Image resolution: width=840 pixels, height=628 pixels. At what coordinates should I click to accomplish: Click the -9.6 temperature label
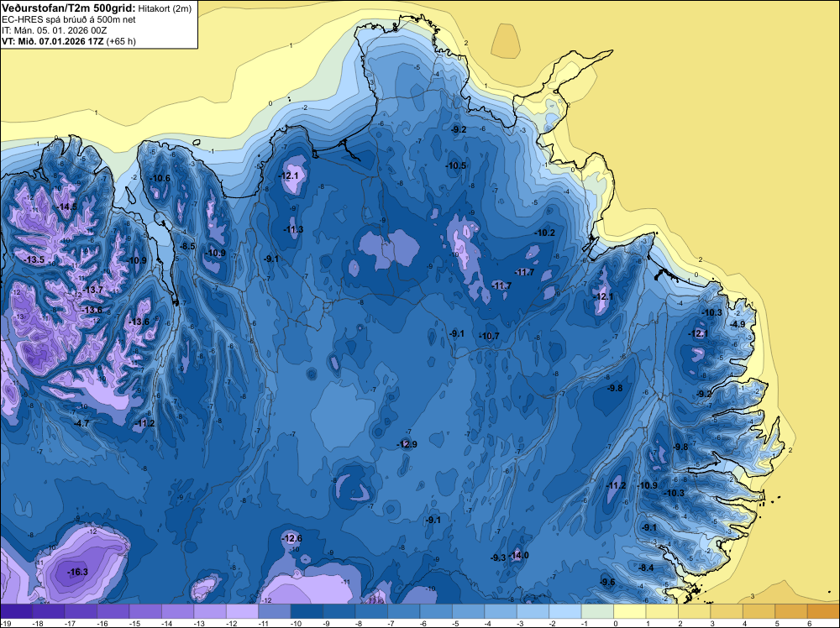point(607,583)
